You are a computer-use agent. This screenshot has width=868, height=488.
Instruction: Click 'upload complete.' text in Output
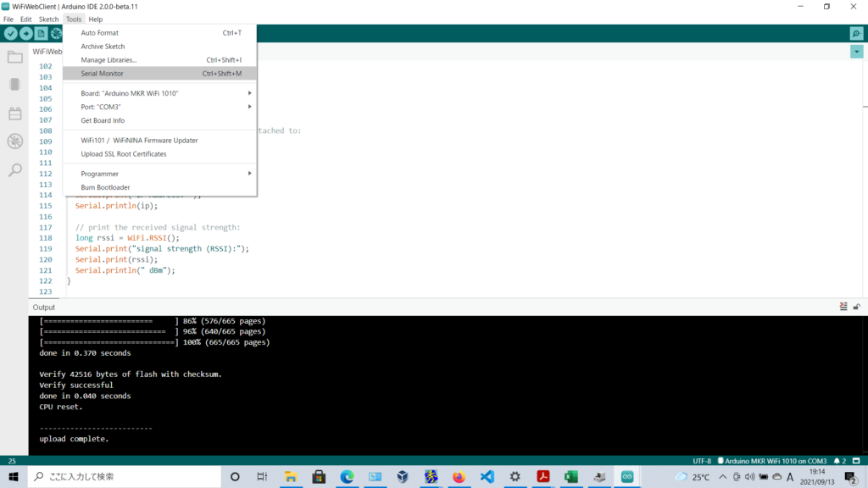(75, 439)
